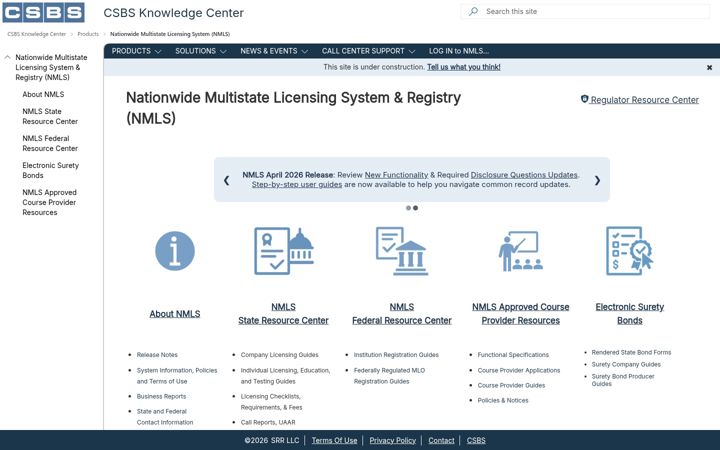Open Disclosure Questions Updates link
Screen dimensions: 720x450
click(x=524, y=175)
